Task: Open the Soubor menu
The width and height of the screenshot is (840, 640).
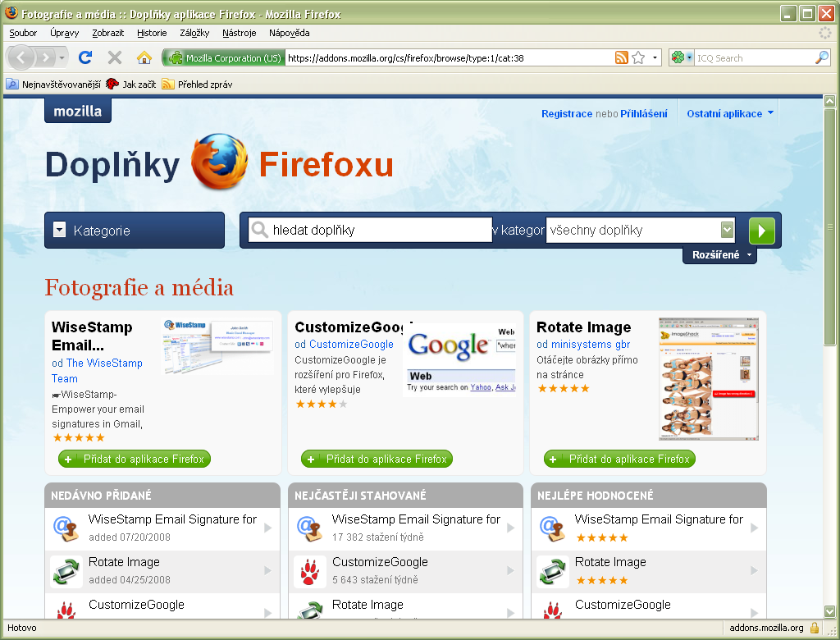Action: click(23, 33)
